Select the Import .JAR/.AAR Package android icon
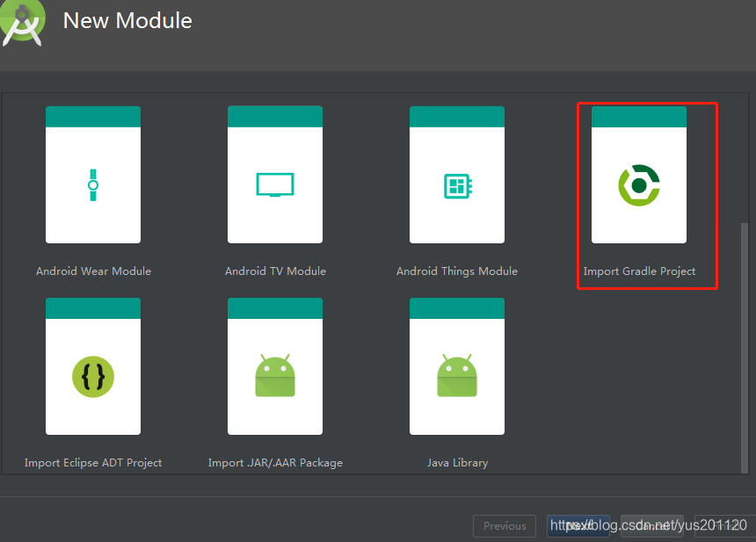 275,375
